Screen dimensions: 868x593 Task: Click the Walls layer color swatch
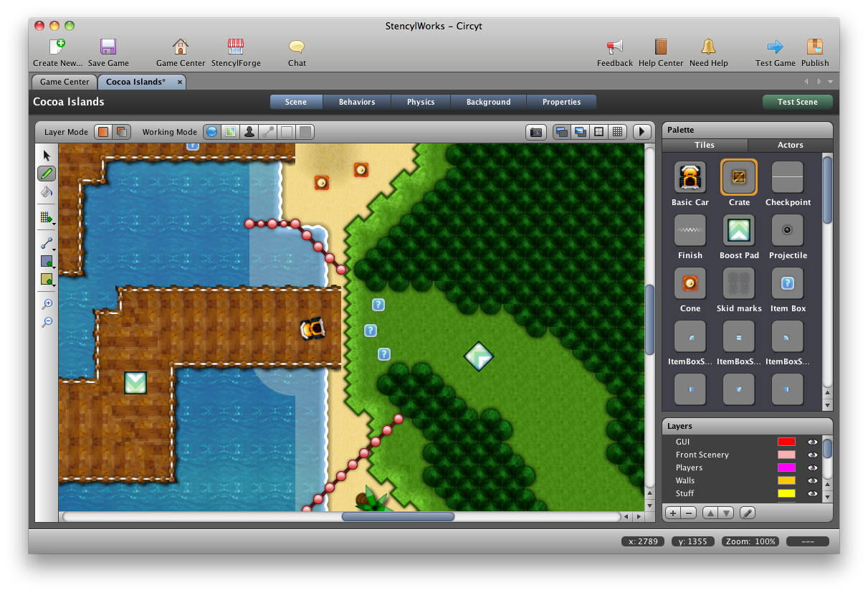click(786, 481)
